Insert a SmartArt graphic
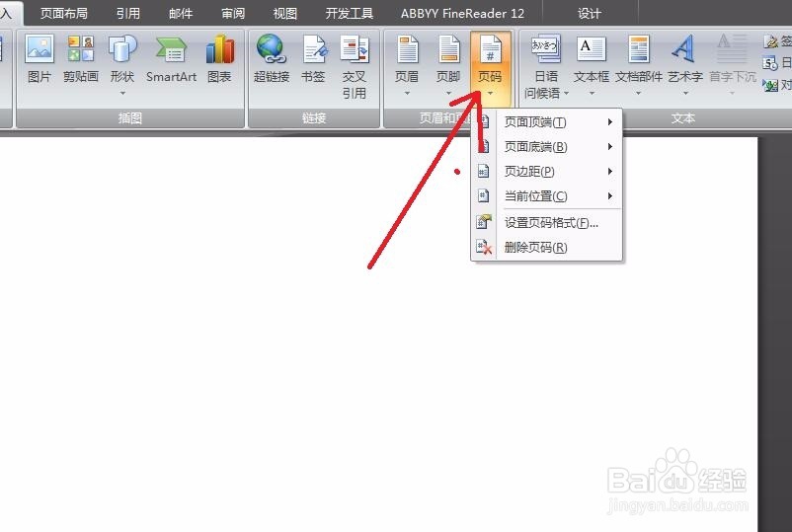This screenshot has width=792, height=532. click(x=171, y=50)
